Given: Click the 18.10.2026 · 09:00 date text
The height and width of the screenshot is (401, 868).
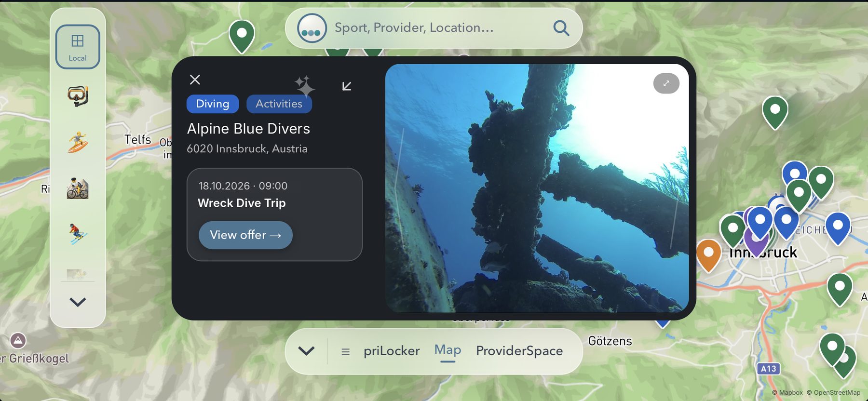Looking at the screenshot, I should click(x=243, y=186).
